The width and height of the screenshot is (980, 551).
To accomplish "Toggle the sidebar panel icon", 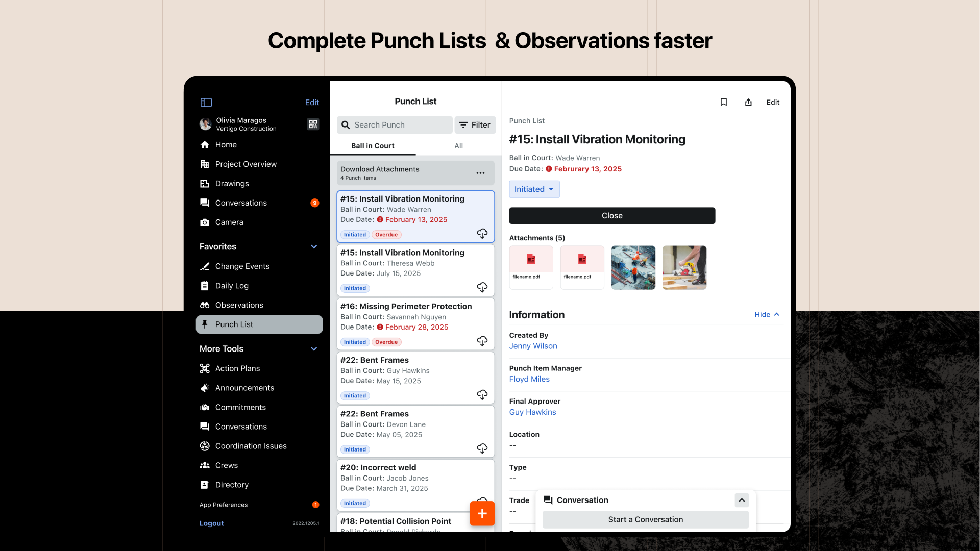I will (206, 103).
